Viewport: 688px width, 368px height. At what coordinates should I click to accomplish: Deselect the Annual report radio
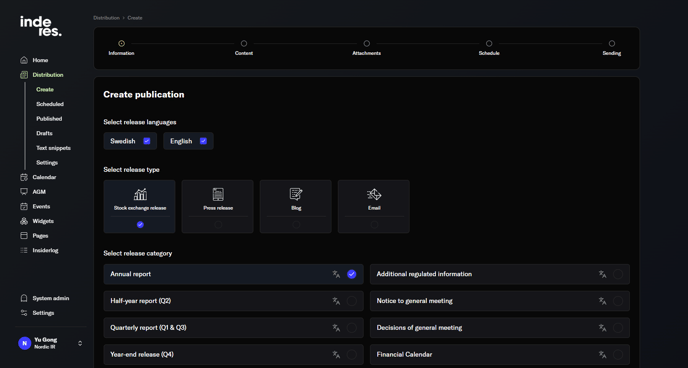click(x=351, y=274)
